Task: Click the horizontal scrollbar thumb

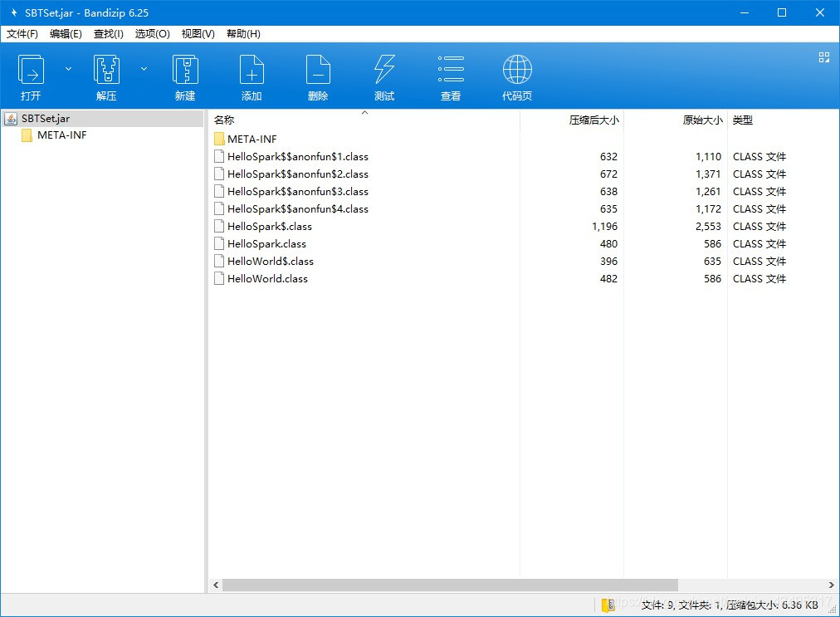Action: point(451,585)
